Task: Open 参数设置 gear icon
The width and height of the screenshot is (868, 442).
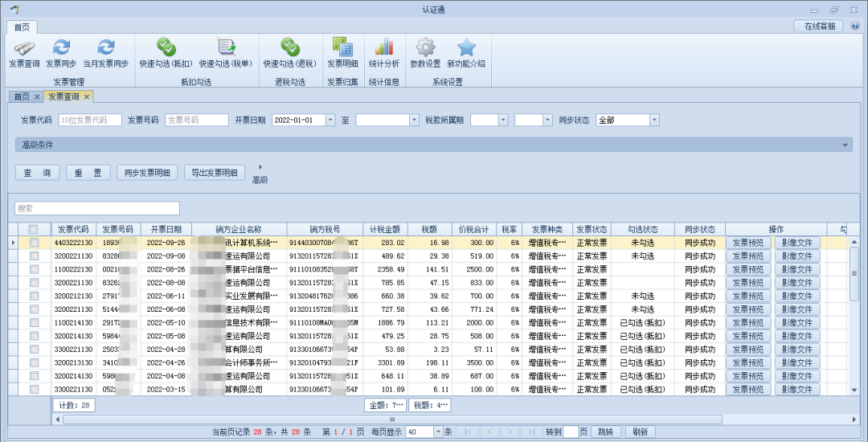Action: point(425,54)
